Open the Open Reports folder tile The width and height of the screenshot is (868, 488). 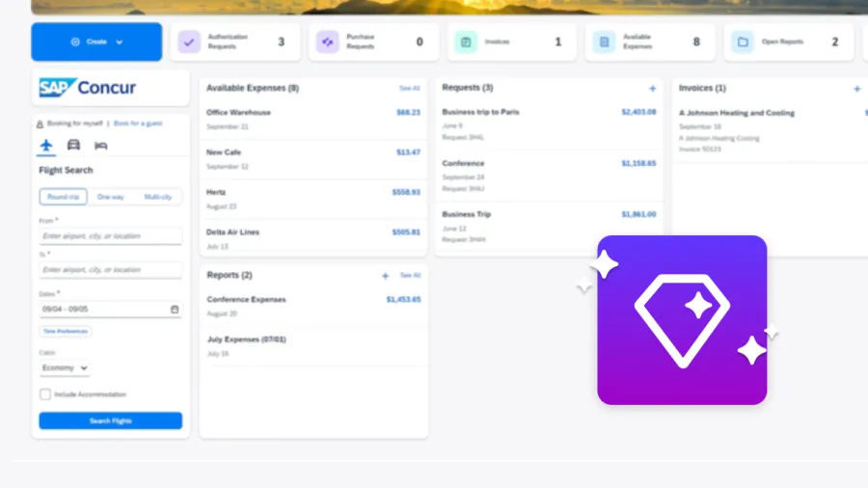pos(789,41)
